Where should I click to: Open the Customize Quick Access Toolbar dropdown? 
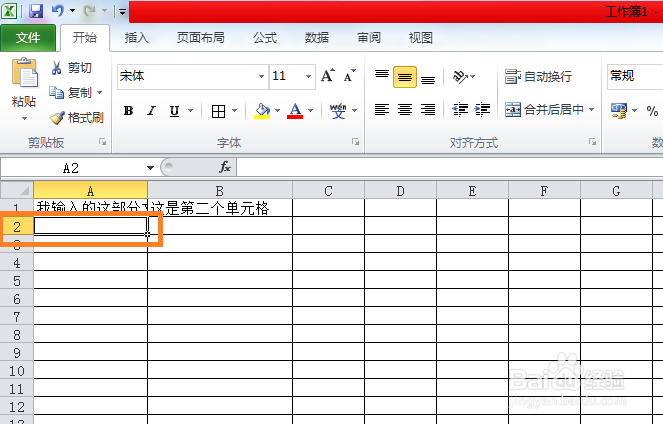point(123,11)
